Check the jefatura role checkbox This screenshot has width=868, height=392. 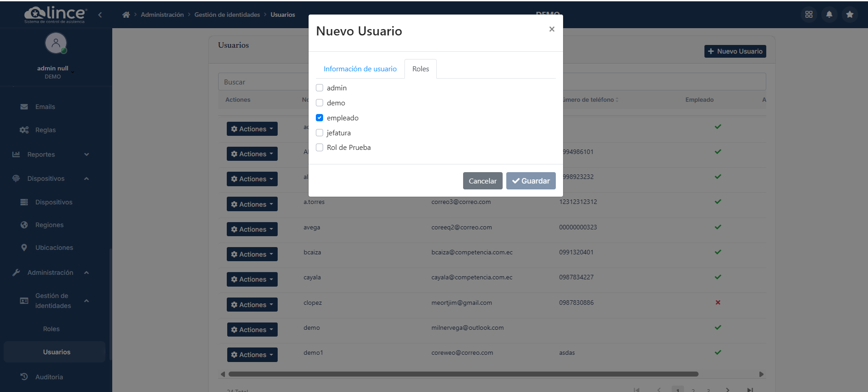pos(319,133)
